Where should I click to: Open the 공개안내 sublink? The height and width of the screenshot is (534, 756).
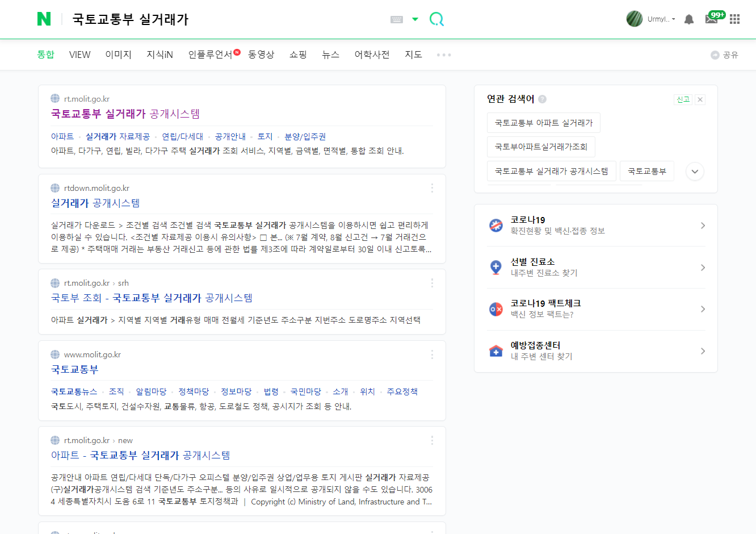point(230,136)
